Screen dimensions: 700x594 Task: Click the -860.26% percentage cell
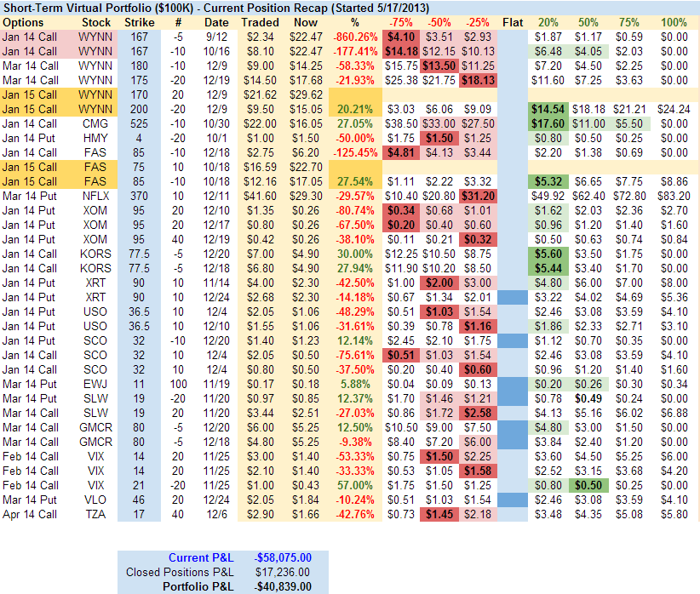[x=356, y=37]
